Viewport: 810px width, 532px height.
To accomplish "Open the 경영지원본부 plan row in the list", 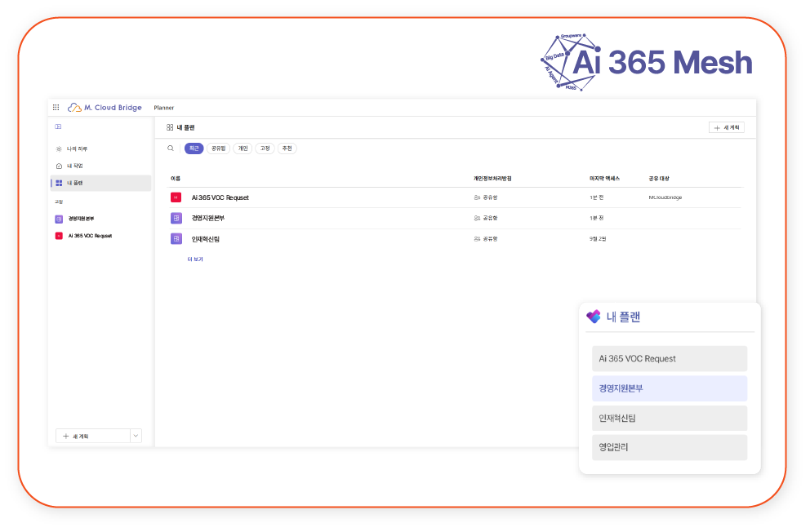I will tap(208, 219).
